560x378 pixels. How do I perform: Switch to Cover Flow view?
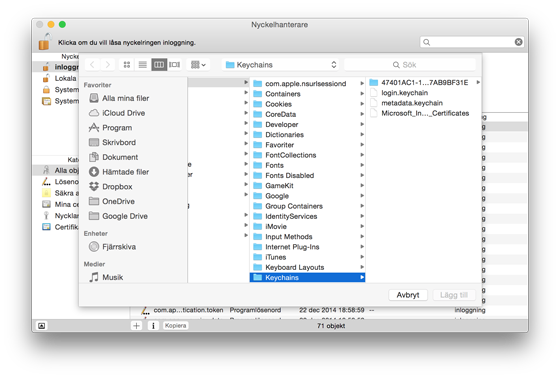click(x=175, y=65)
